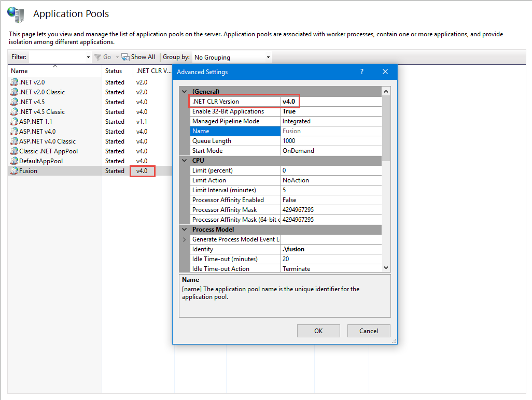Click the Classic .NET AppPool icon
The image size is (532, 400).
pyautogui.click(x=14, y=151)
